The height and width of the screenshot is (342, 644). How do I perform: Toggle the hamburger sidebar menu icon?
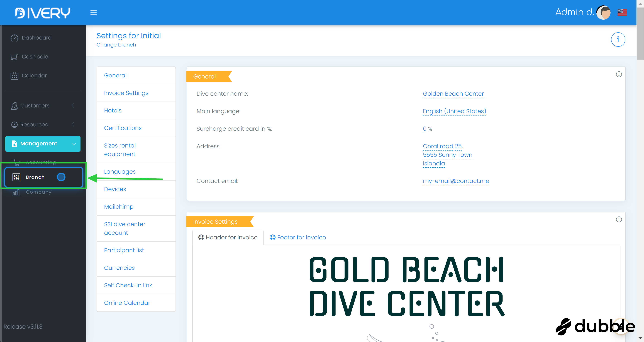pos(94,13)
